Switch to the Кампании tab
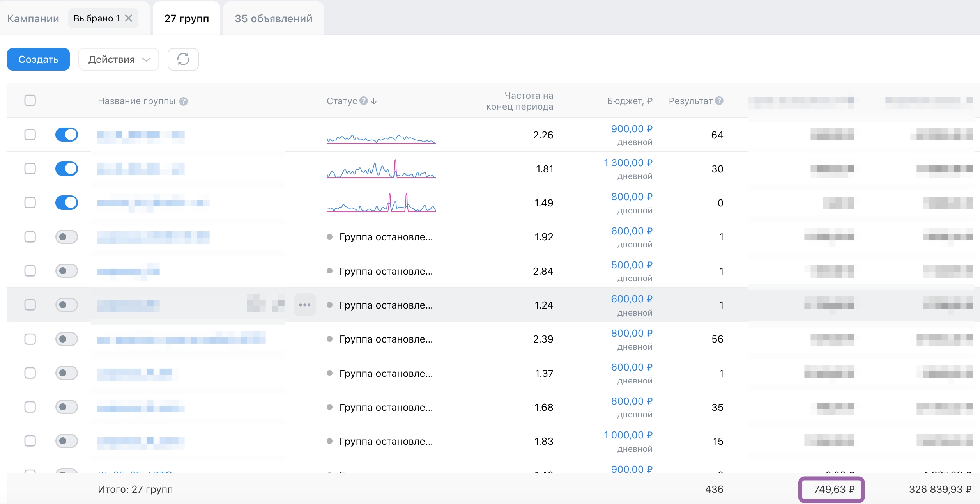The image size is (980, 504). click(x=33, y=18)
